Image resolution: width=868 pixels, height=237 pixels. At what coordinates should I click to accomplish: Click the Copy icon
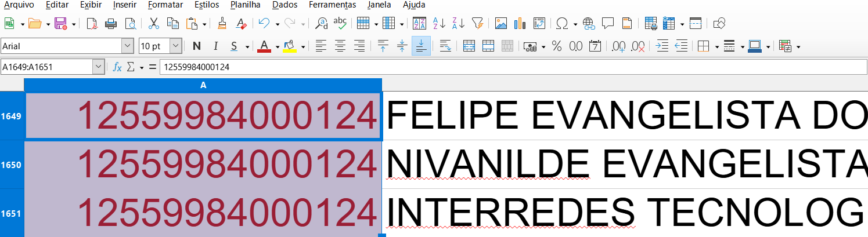[x=172, y=24]
